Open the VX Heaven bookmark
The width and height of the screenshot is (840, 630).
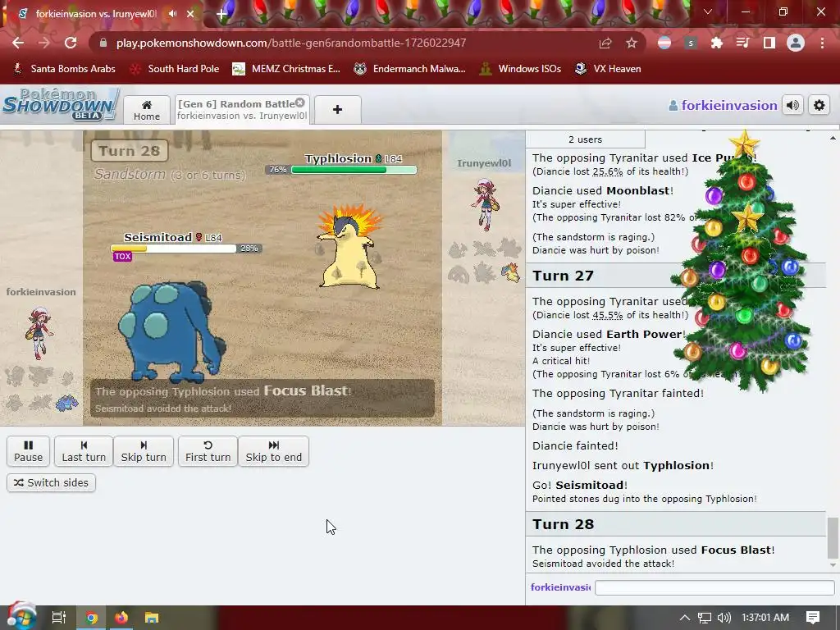point(608,69)
